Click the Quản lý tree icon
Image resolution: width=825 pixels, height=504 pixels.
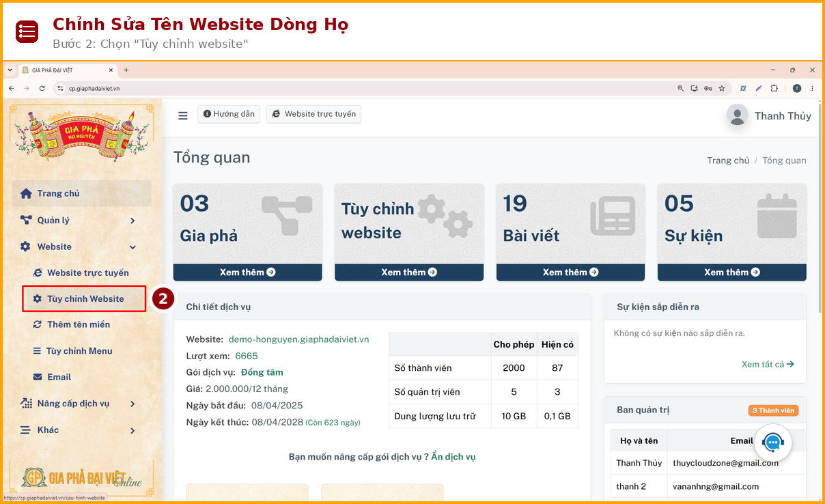pos(26,220)
